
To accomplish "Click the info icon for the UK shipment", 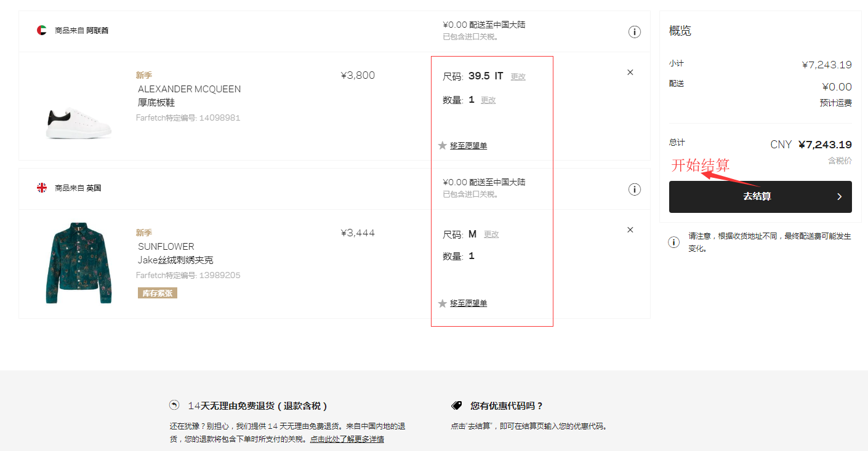I will click(x=634, y=190).
